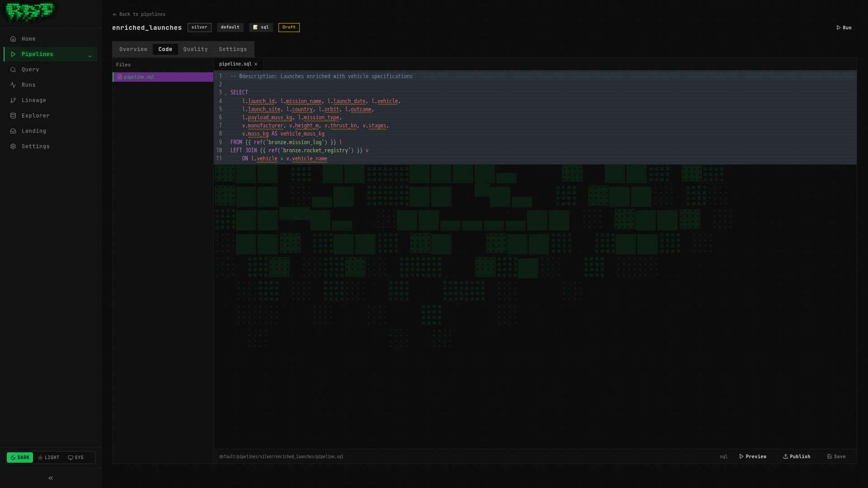Open the Runs activity view
Image resolution: width=868 pixels, height=488 pixels.
(x=28, y=84)
